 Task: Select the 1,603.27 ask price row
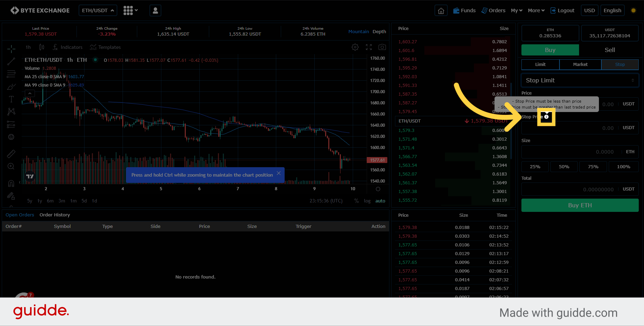453,42
